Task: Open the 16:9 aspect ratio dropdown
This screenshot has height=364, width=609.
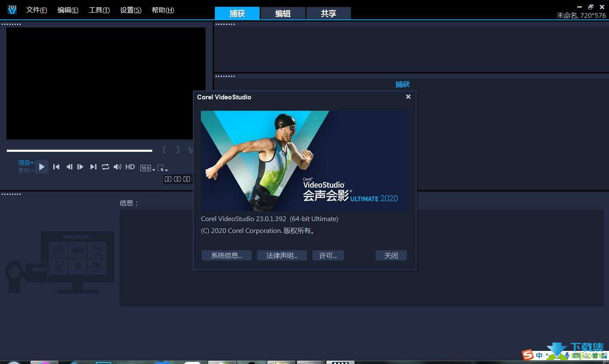Action: click(147, 168)
